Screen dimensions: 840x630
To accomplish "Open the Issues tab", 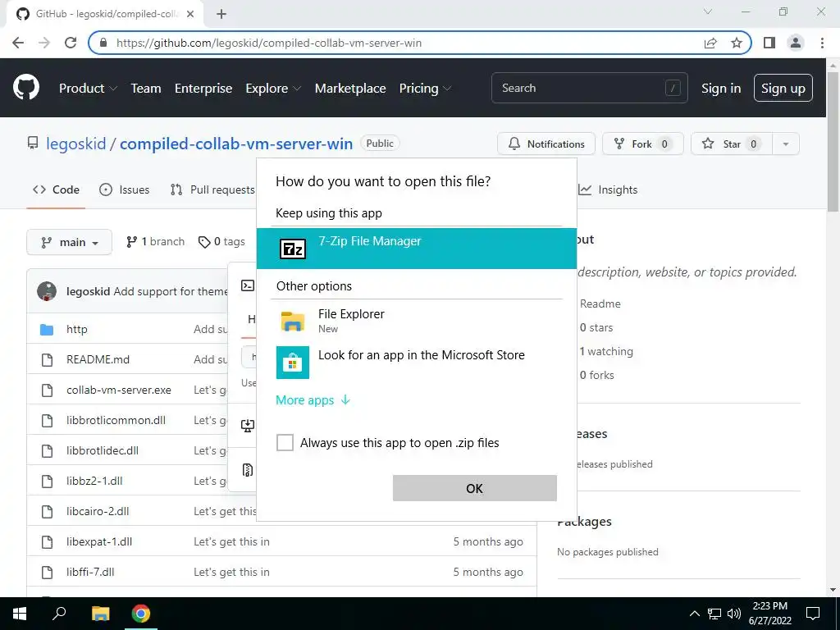I will [x=125, y=189].
